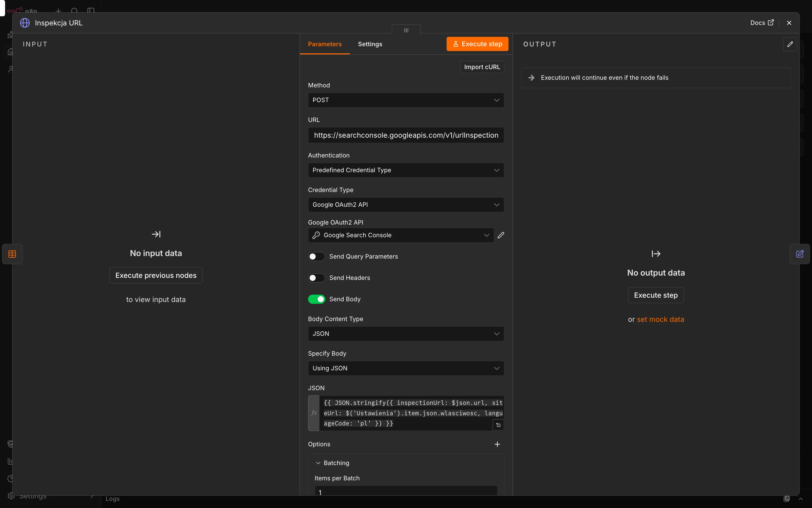Click the flask icon on the orange Execute step button

(455, 44)
